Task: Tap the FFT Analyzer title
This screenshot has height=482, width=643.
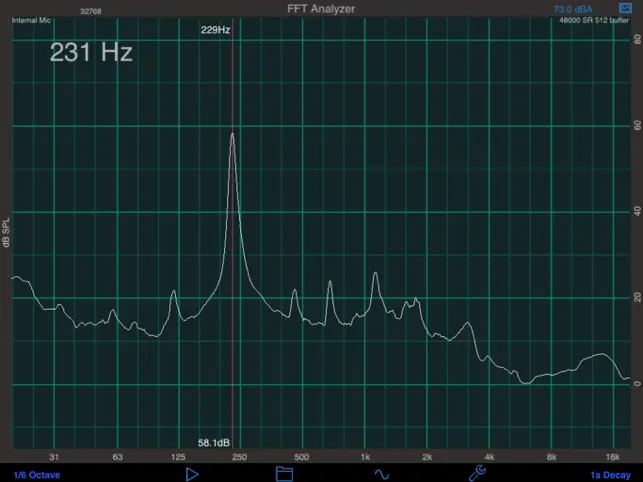Action: (x=321, y=9)
